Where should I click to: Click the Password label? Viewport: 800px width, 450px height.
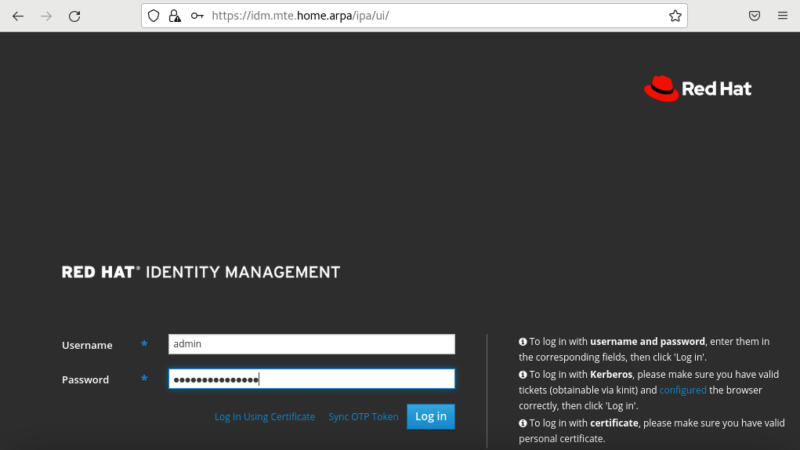point(85,380)
